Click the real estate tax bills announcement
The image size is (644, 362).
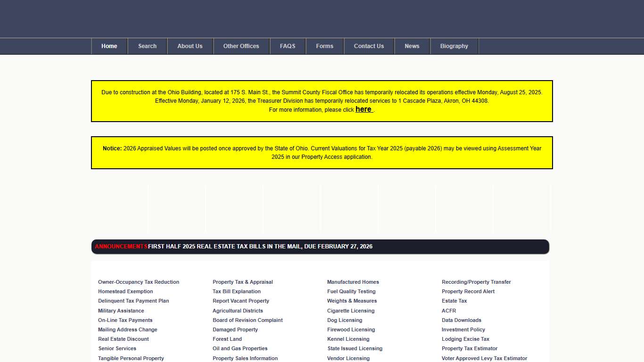[x=260, y=247]
